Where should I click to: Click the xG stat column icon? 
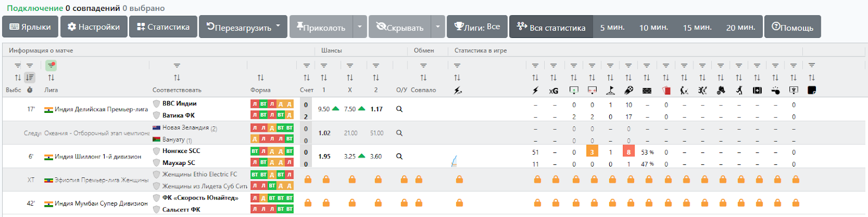point(553,91)
